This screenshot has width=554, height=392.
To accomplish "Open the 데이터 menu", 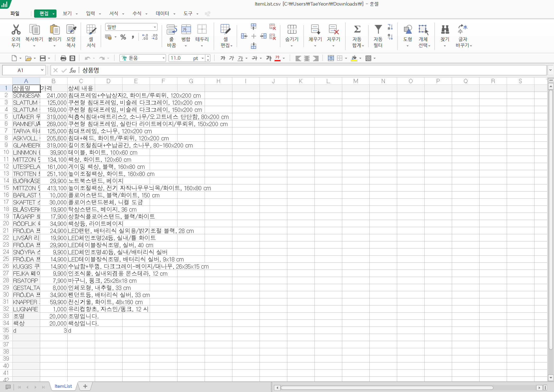I will [163, 13].
